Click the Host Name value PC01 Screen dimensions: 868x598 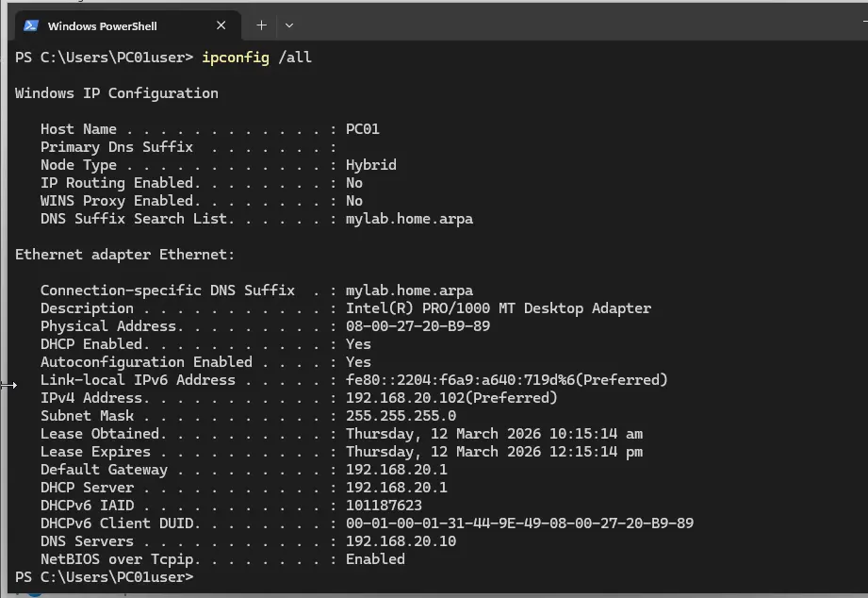click(363, 129)
